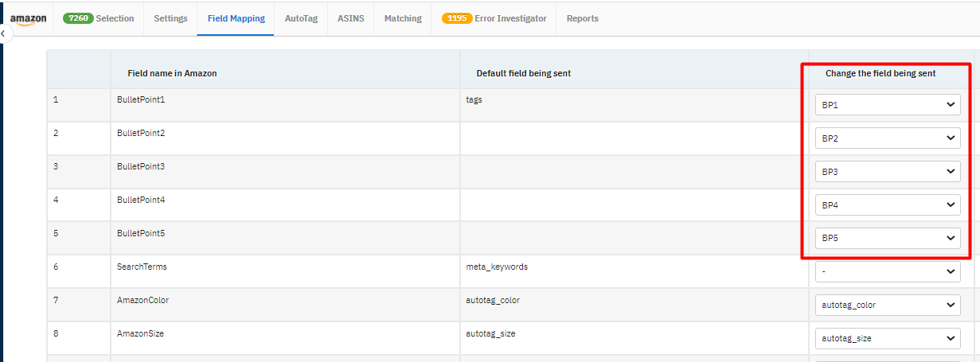
Task: Open the SearchTerms field dropdown
Action: click(x=888, y=271)
